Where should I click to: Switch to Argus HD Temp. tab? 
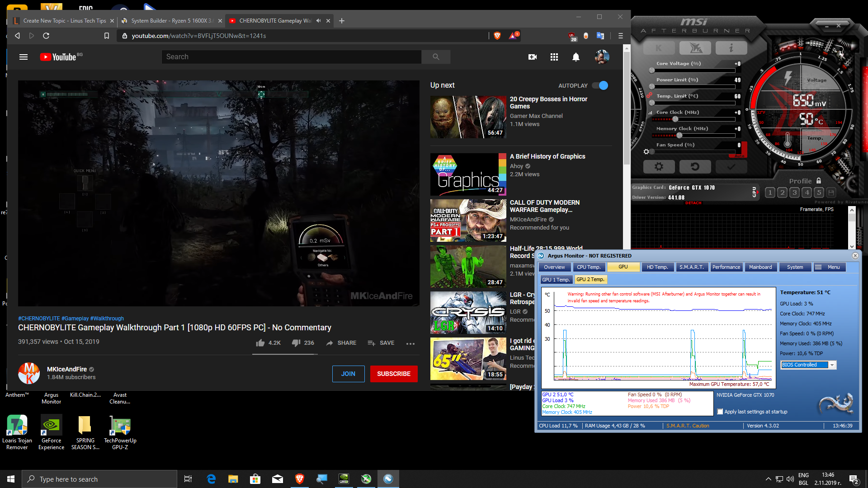[x=657, y=267]
